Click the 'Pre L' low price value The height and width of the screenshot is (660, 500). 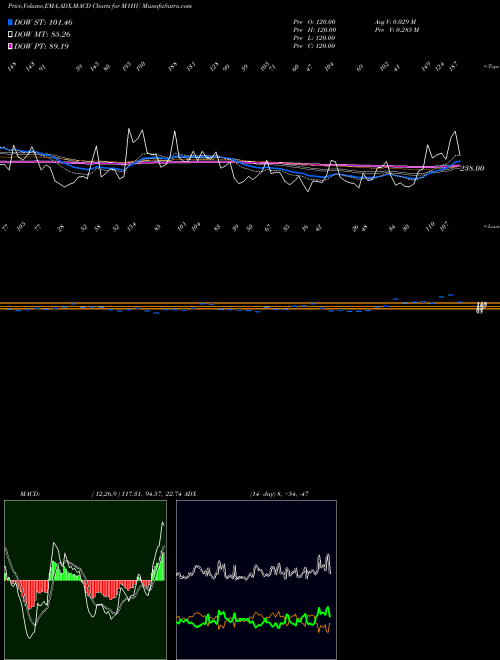click(314, 38)
